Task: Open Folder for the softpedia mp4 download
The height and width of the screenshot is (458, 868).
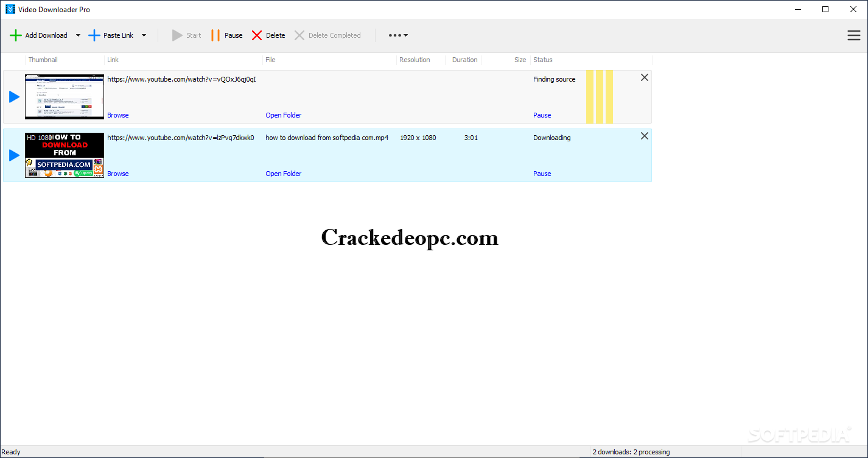Action: (x=284, y=174)
